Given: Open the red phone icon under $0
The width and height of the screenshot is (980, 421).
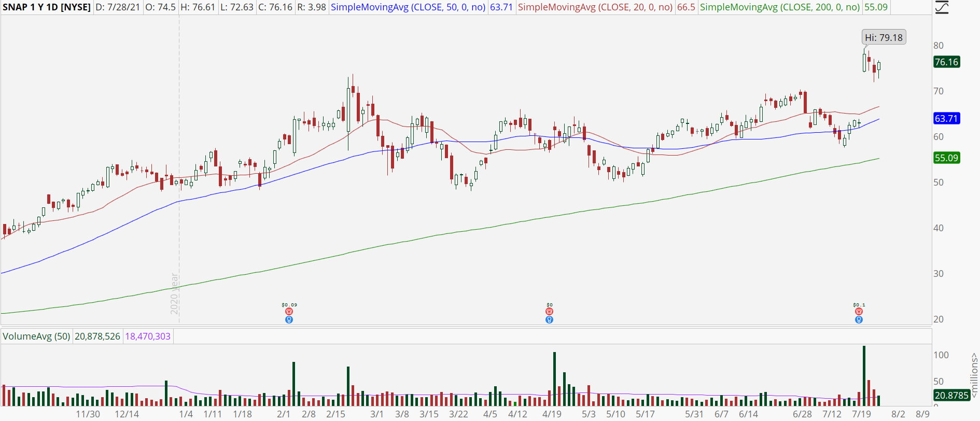Looking at the screenshot, I should pos(549,312).
